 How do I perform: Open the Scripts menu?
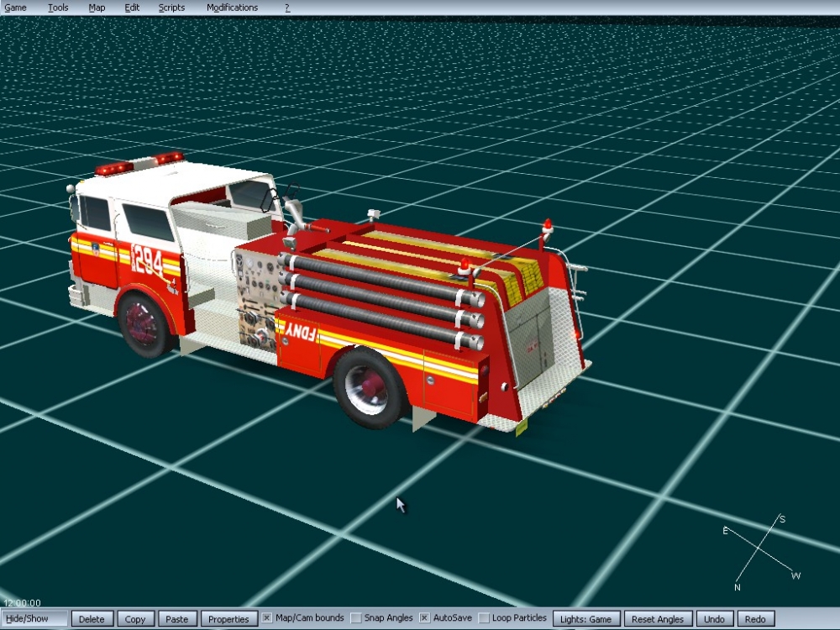pyautogui.click(x=171, y=8)
